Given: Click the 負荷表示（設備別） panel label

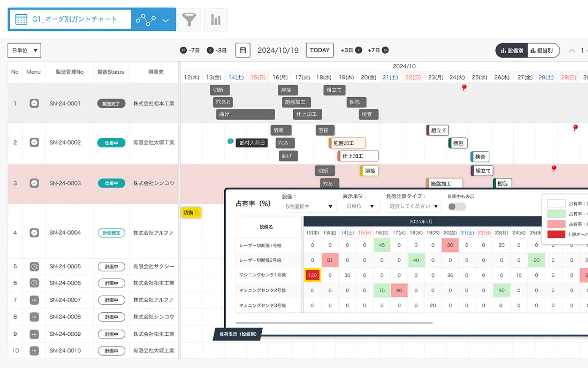Looking at the screenshot, I should point(238,334).
